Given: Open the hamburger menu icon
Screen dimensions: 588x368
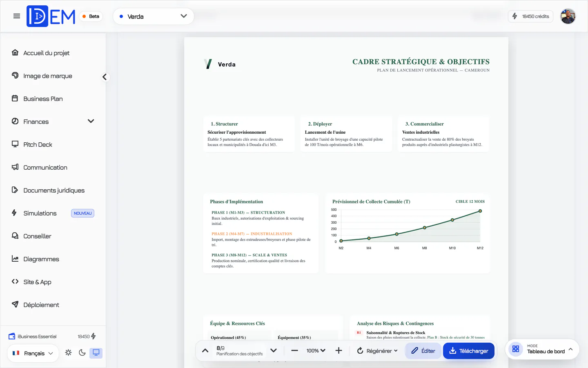Looking at the screenshot, I should 17,16.
